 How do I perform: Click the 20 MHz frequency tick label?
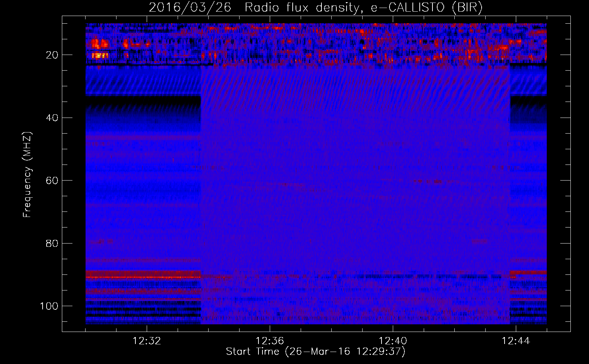52,55
